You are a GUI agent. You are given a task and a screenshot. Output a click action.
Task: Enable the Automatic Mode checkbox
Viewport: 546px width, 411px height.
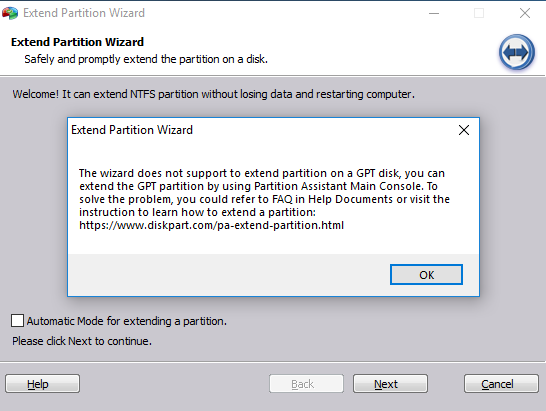coord(17,320)
